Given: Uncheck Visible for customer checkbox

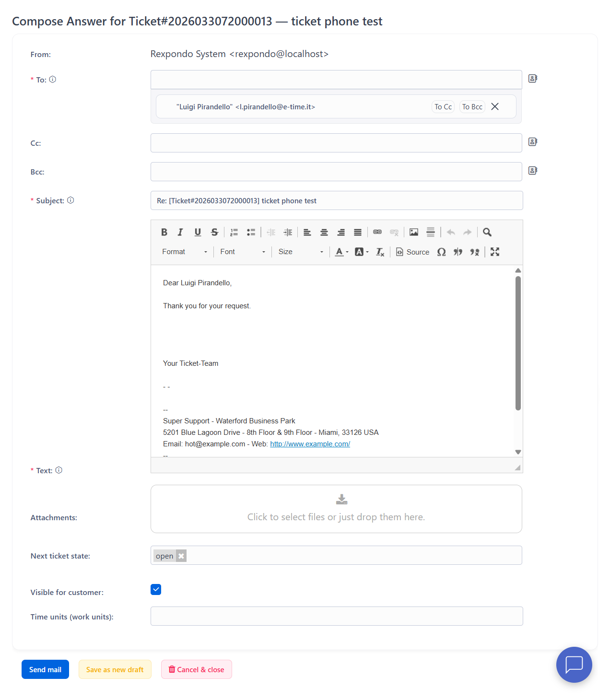Looking at the screenshot, I should tap(156, 589).
